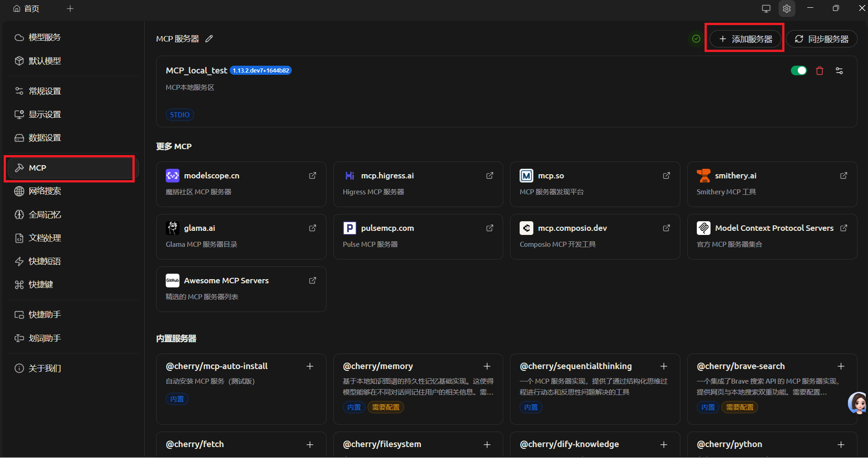Add @cherry/filesystem with its plus icon
Viewport: 868px width, 458px height.
tap(487, 444)
